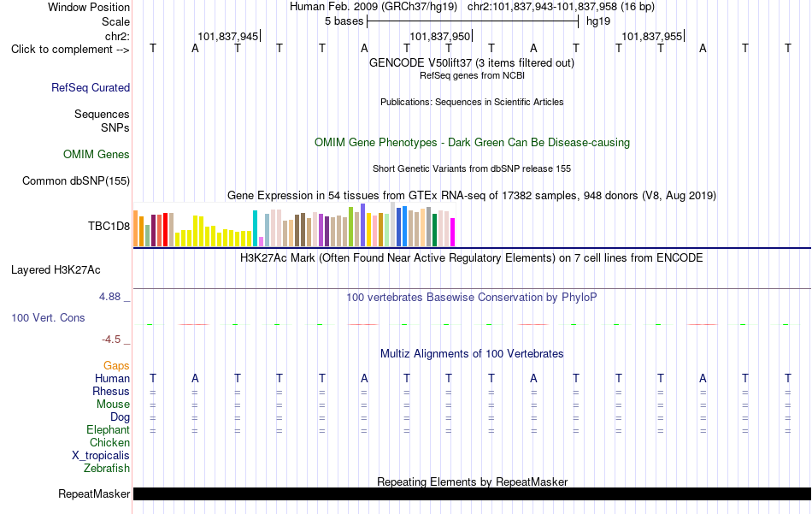Viewport: 812px width, 514px height.
Task: Select the Dog species row label
Action: [x=120, y=417]
